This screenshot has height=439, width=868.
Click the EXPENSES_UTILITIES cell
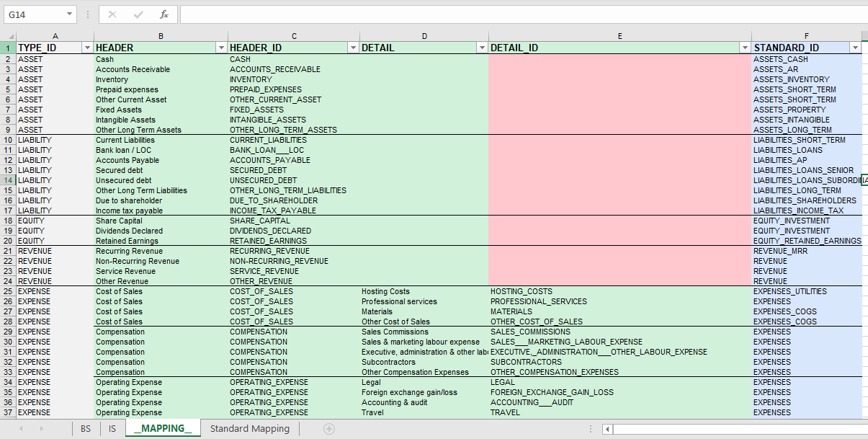tap(807, 291)
